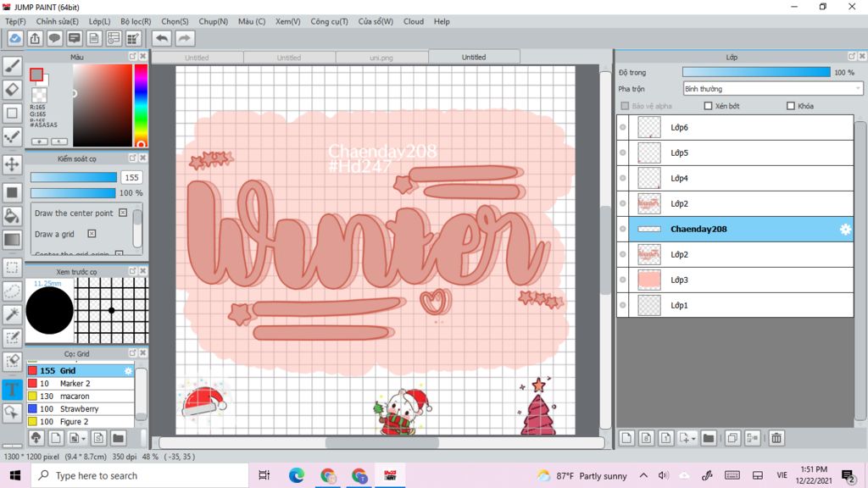The width and height of the screenshot is (868, 488).
Task: Open Công cụ(T) menu
Action: click(x=329, y=21)
